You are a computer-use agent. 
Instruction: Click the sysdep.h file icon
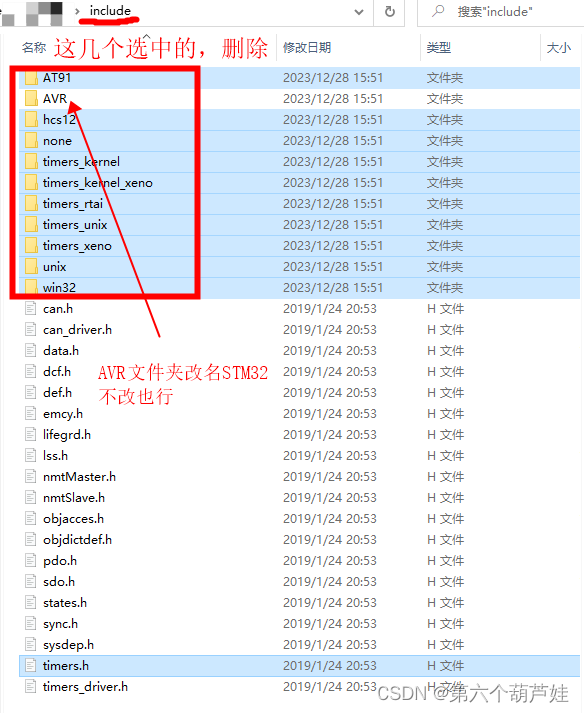[x=30, y=644]
